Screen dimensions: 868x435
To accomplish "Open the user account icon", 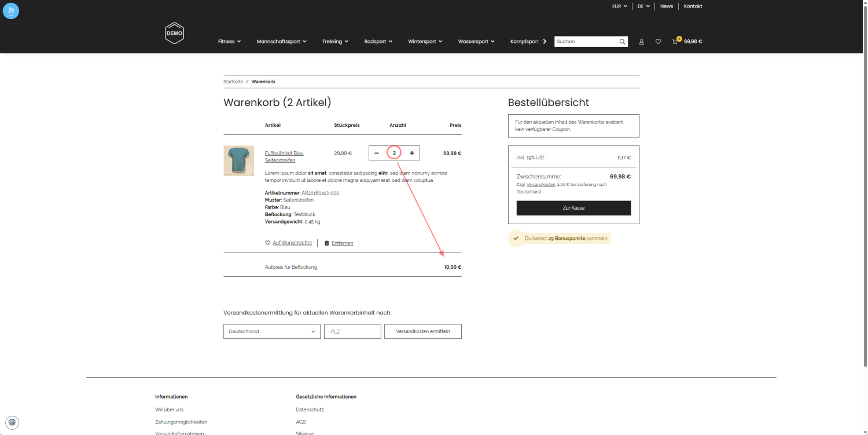I will point(641,41).
